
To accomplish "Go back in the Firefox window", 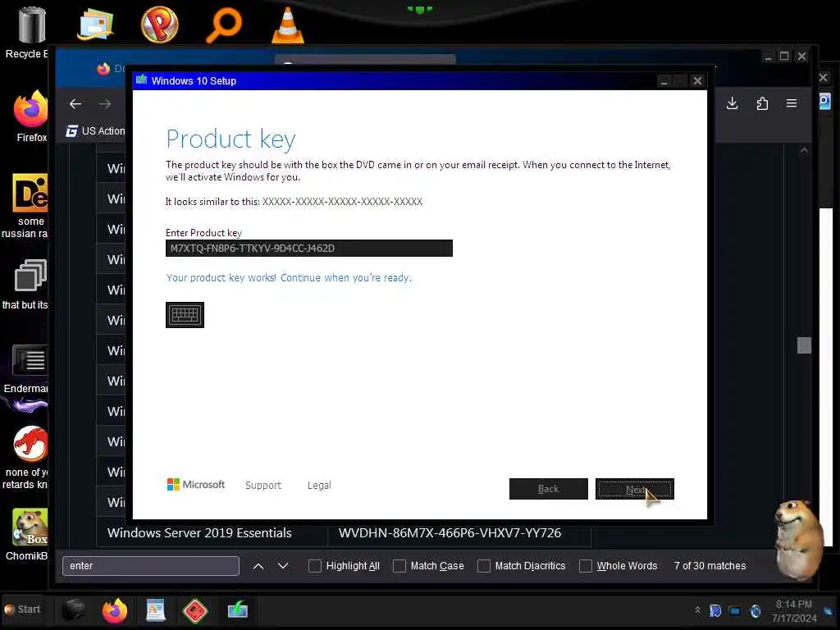I will (75, 104).
